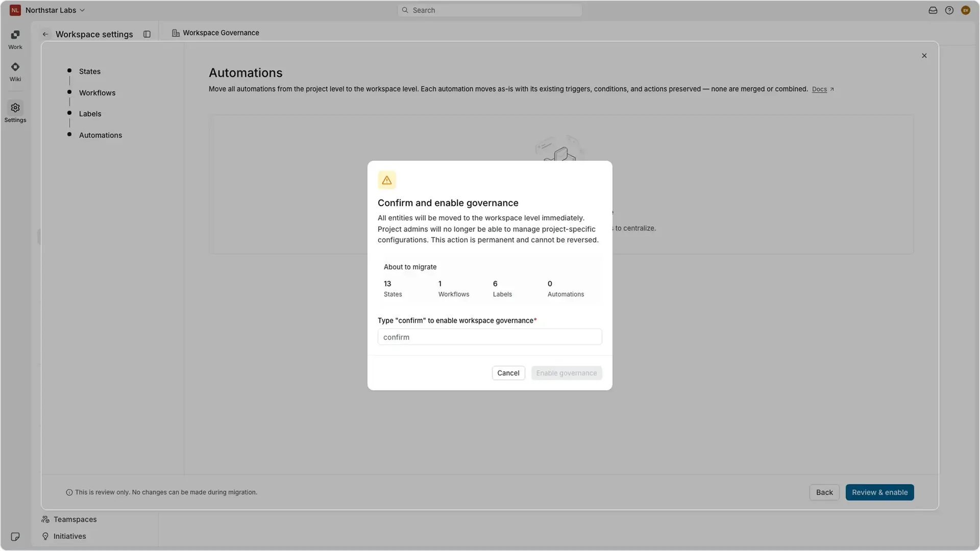Image resolution: width=980 pixels, height=551 pixels.
Task: Open Teamspaces in the sidebar
Action: pyautogui.click(x=75, y=519)
